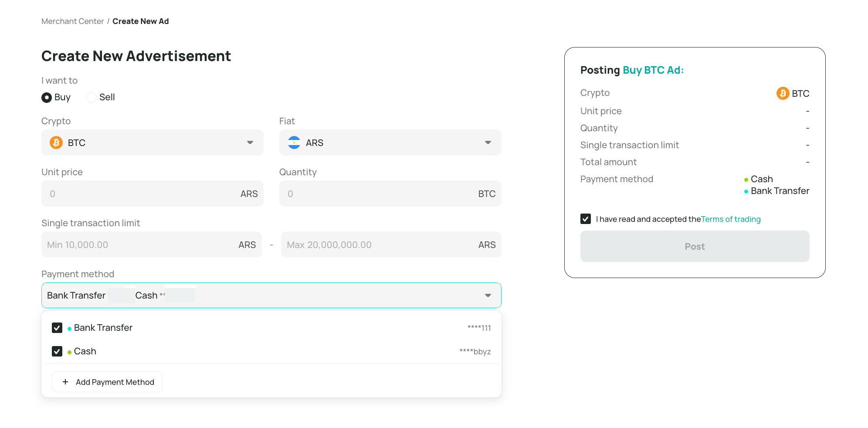The width and height of the screenshot is (868, 428).
Task: Click the Posting Buy BTC Ad heading
Action: coord(632,70)
